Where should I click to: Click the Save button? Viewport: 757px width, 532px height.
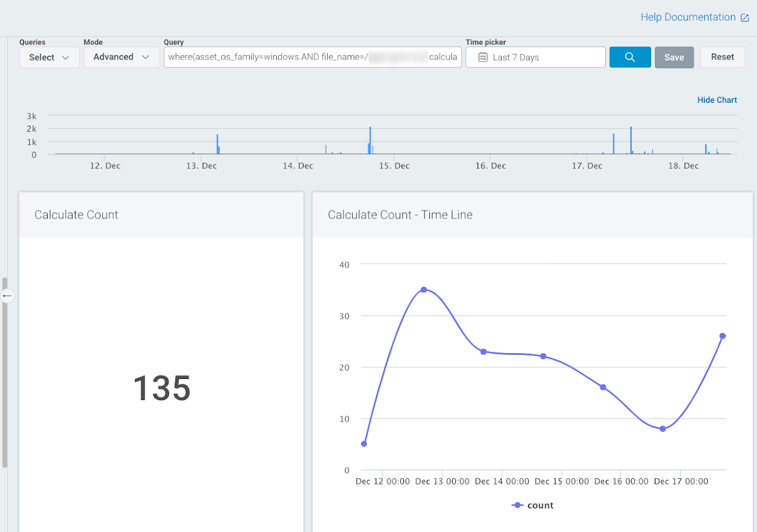point(674,57)
